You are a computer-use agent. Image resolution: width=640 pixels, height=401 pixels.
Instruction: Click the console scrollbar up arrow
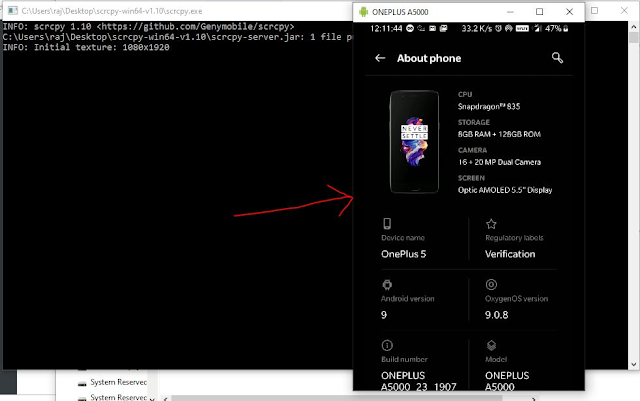(x=633, y=27)
